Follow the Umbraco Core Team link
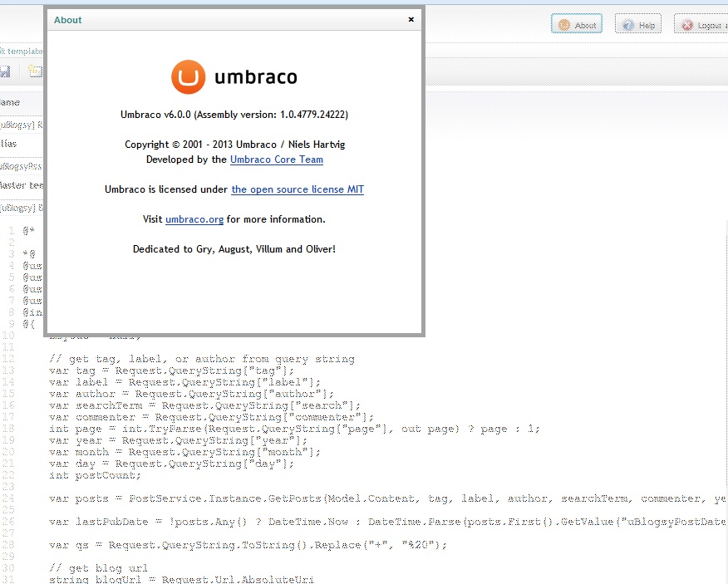 click(x=277, y=159)
